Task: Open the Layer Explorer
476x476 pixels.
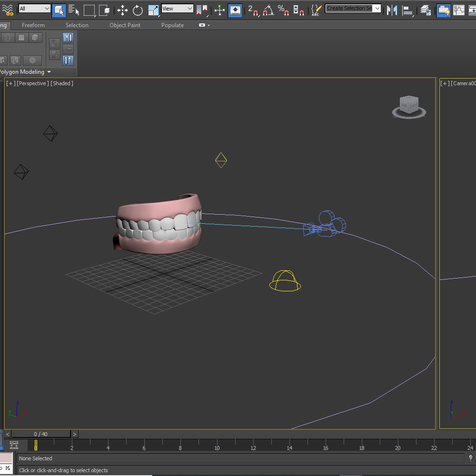Action: pyautogui.click(x=426, y=9)
